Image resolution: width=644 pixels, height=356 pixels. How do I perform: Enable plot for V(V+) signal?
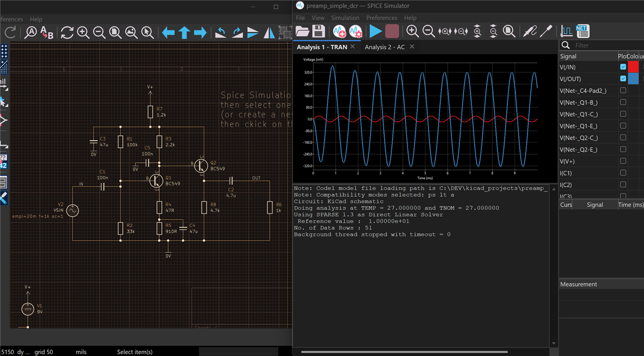(623, 161)
